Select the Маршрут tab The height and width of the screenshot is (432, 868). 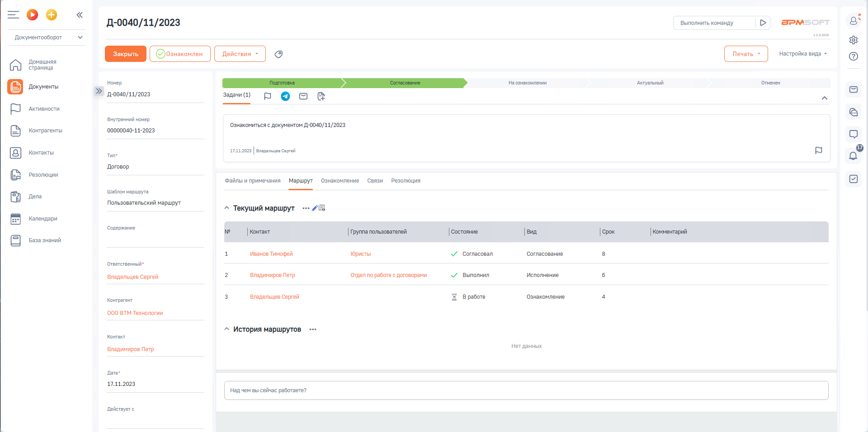(x=301, y=181)
